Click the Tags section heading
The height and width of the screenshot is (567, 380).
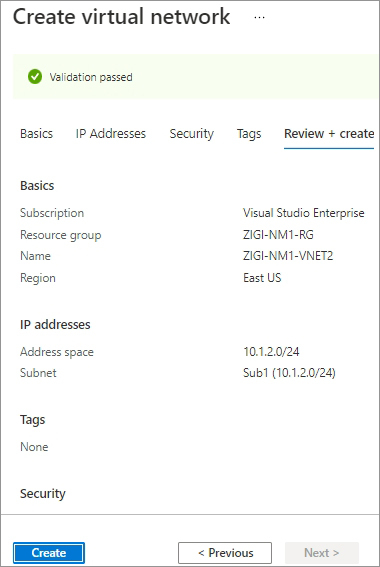pos(33,420)
